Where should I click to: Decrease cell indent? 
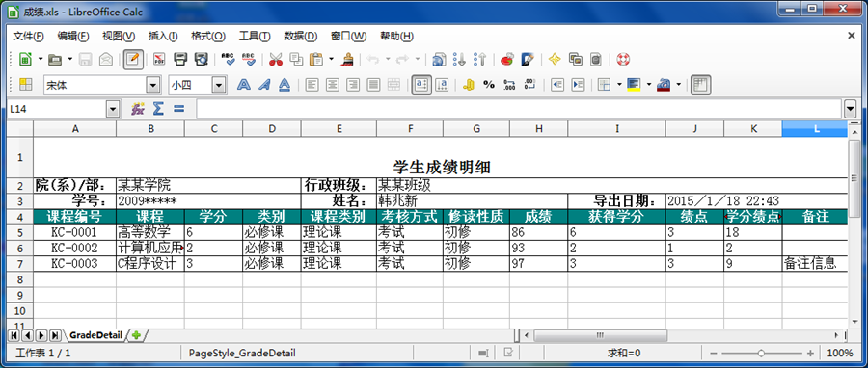coord(557,85)
